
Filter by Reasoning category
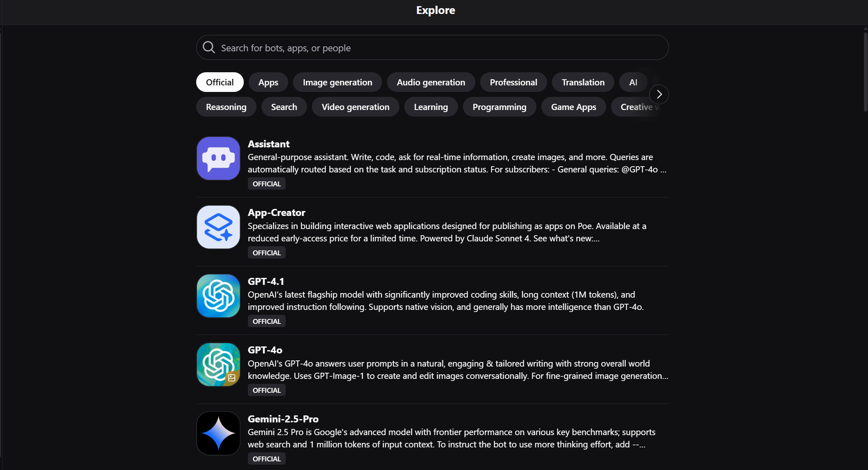(x=226, y=107)
